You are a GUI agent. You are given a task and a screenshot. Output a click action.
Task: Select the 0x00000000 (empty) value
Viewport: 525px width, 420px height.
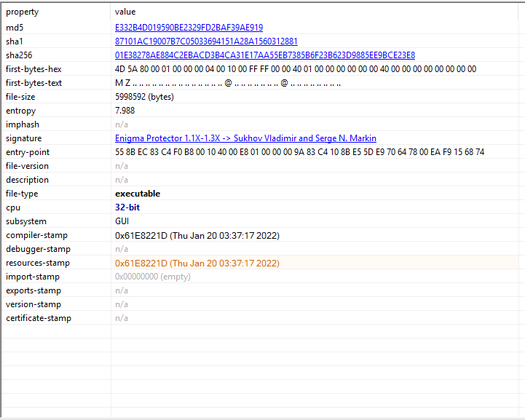tap(153, 277)
